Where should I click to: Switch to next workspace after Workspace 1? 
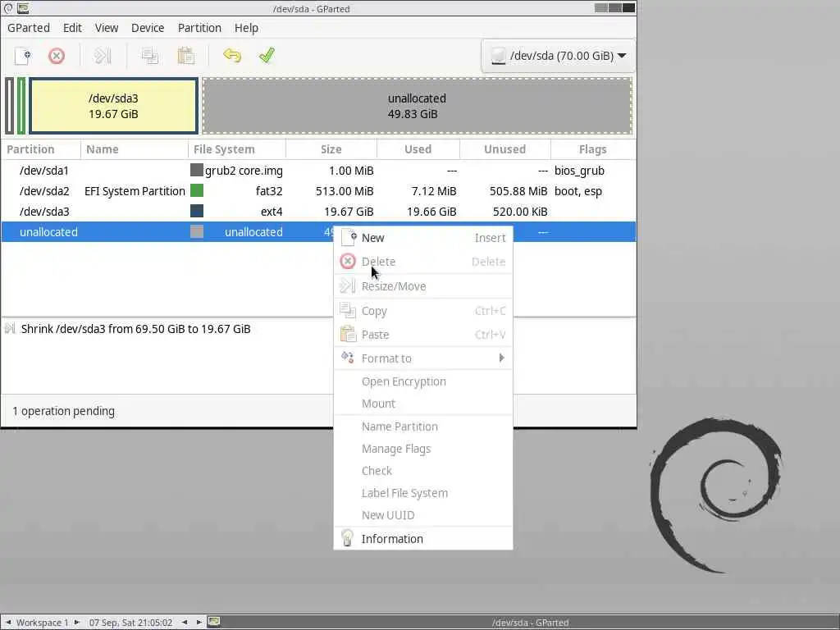pyautogui.click(x=76, y=622)
